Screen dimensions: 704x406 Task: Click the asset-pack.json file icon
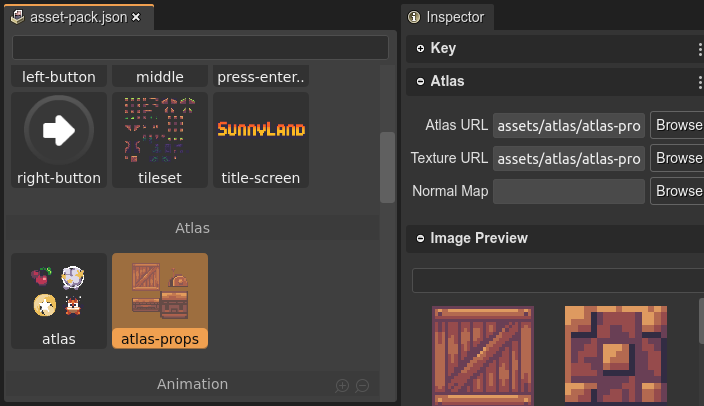click(18, 17)
